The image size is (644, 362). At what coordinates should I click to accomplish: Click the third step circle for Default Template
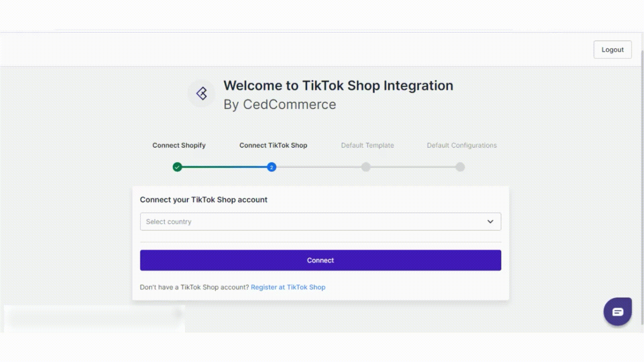[366, 167]
